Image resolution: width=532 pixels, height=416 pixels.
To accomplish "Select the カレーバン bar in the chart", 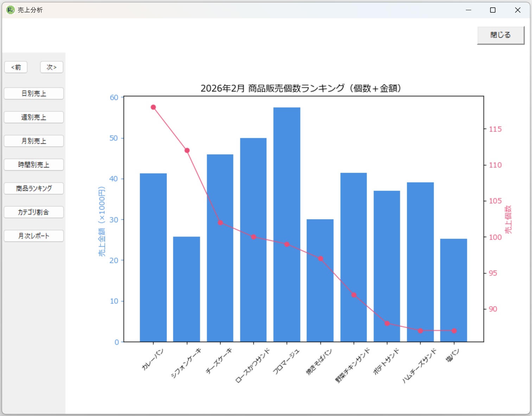I will (153, 257).
